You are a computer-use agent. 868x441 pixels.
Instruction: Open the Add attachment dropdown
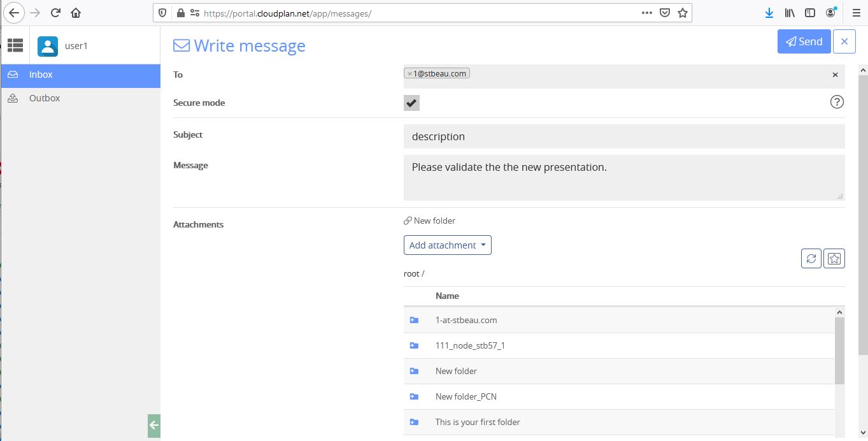pyautogui.click(x=447, y=245)
